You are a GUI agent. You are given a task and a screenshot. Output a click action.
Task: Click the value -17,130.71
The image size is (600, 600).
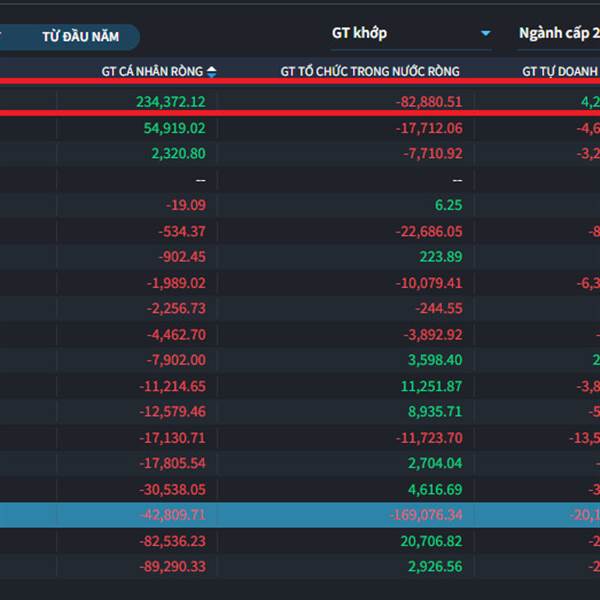[173, 438]
